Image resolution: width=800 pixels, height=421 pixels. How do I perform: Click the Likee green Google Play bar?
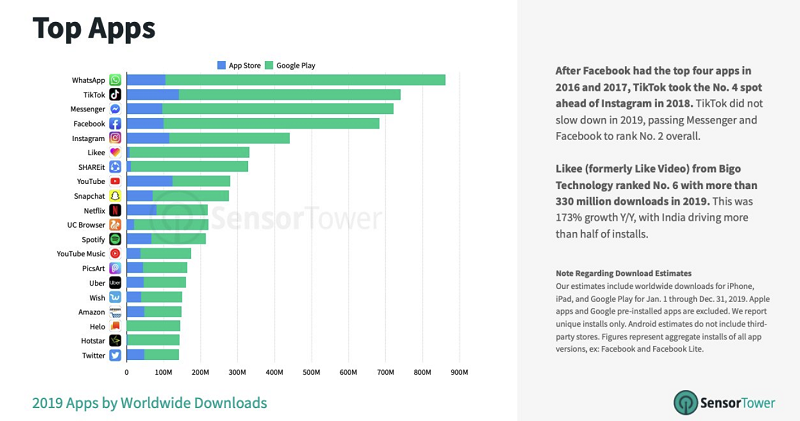pos(189,152)
